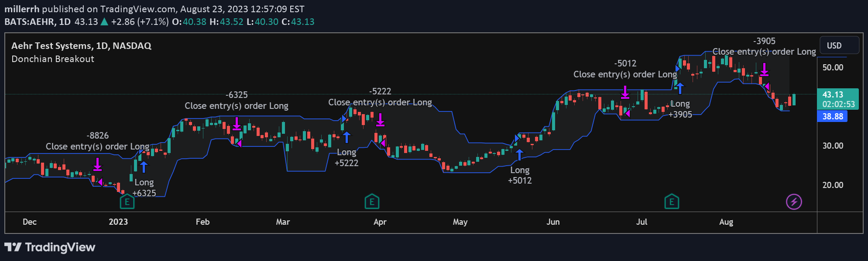
Task: Click the high value H:43.52
Action: pos(226,22)
